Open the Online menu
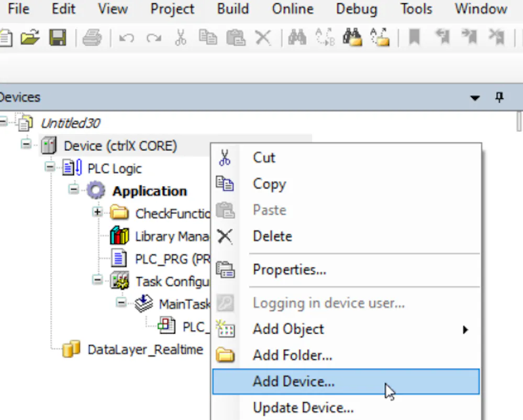This screenshot has width=523, height=420. coord(293,9)
